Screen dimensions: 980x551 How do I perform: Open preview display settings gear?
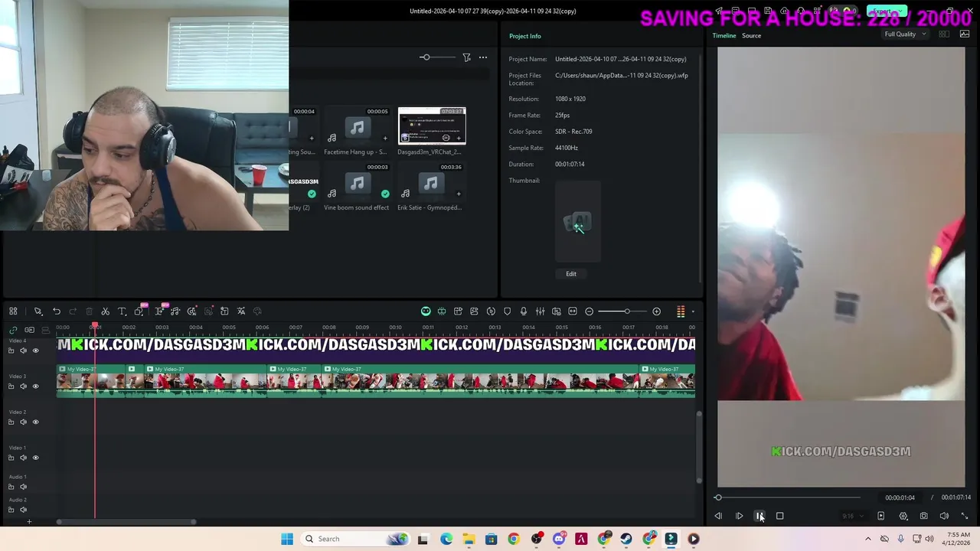(x=903, y=516)
